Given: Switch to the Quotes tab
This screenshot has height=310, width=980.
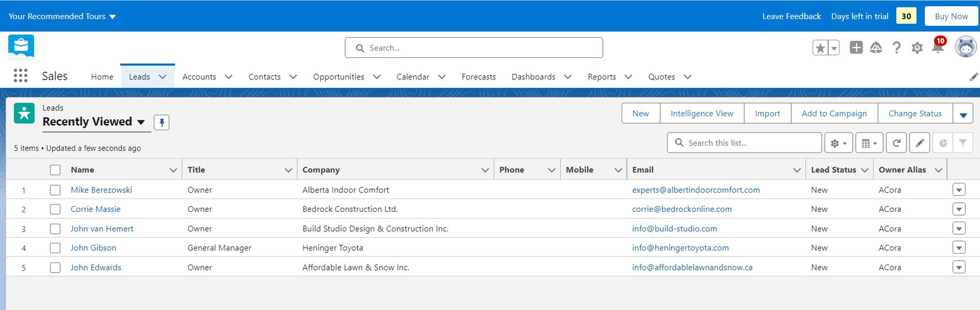Looking at the screenshot, I should coord(661,77).
